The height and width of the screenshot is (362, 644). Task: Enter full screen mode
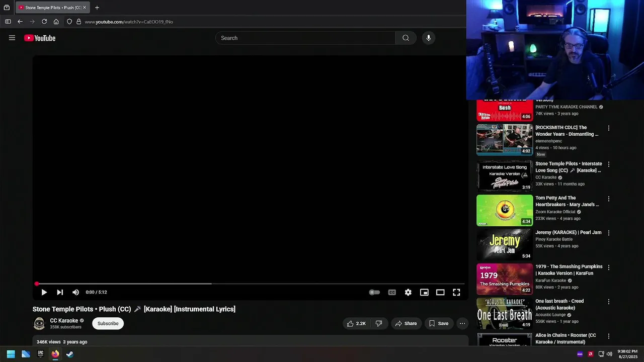456,292
